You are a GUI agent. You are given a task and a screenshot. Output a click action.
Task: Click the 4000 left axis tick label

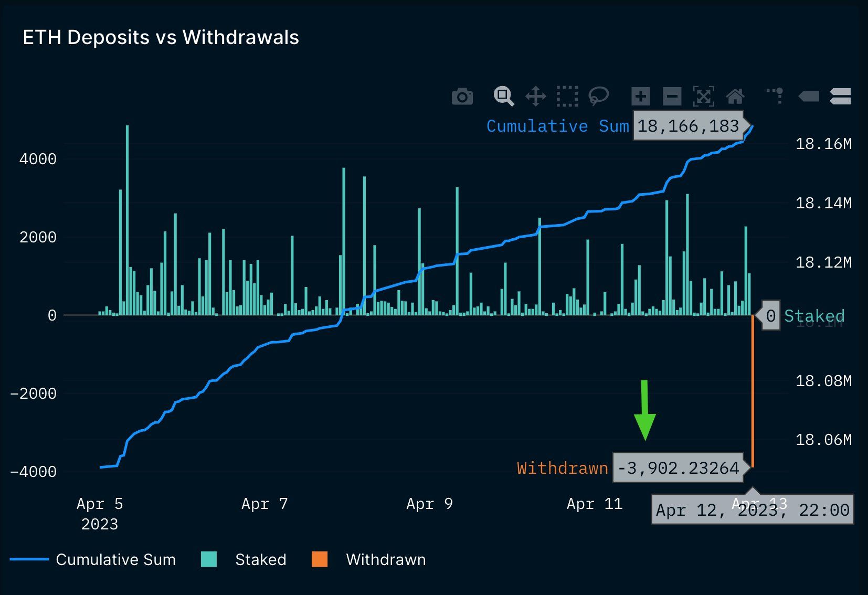(38, 159)
